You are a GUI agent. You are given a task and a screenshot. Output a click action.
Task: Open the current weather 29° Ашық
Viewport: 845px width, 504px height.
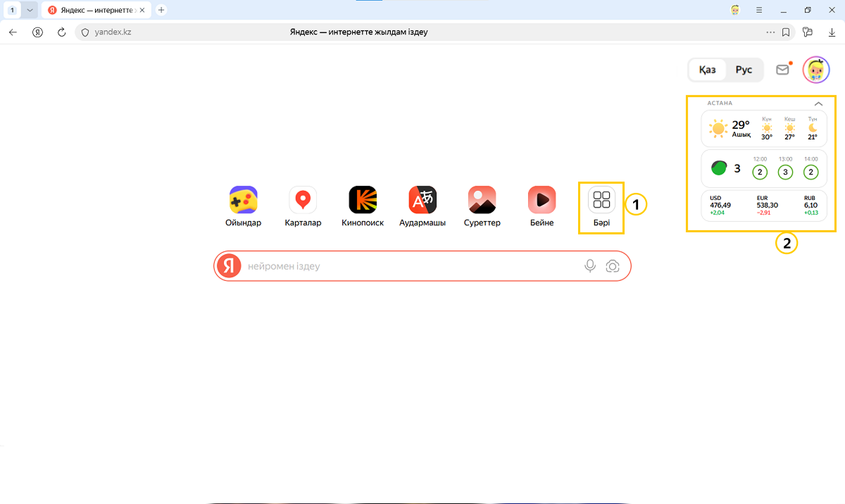[x=731, y=128]
